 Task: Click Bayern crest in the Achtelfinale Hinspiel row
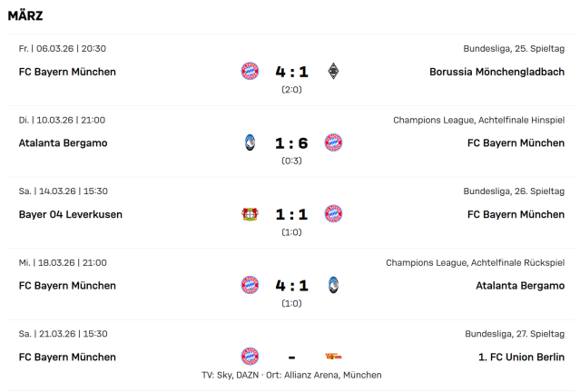[x=333, y=142]
